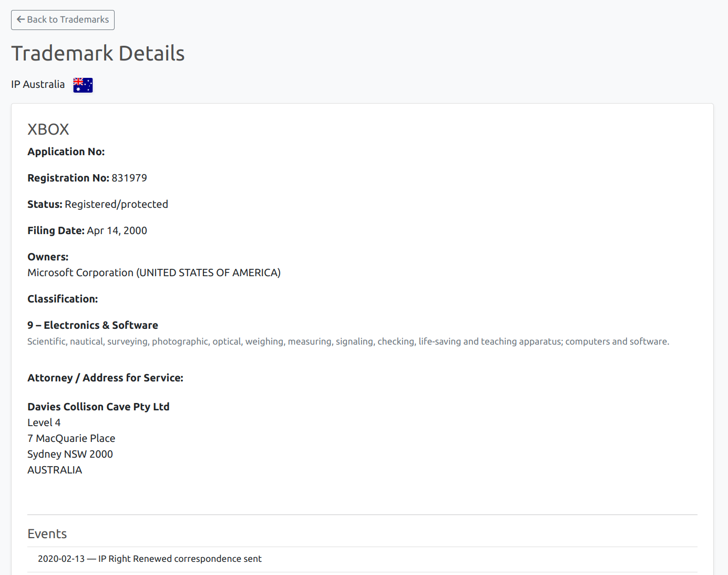Select the XBOX trademark title
The width and height of the screenshot is (728, 575).
[48, 129]
